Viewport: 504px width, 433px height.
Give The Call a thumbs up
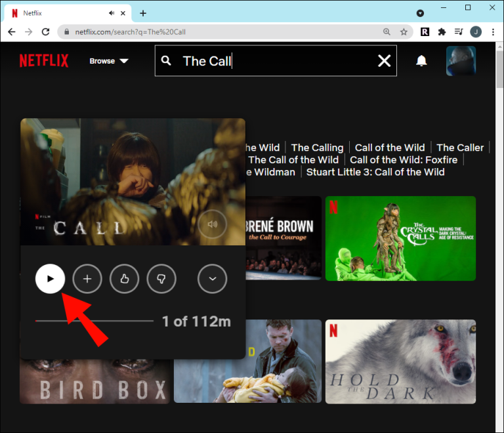point(125,278)
